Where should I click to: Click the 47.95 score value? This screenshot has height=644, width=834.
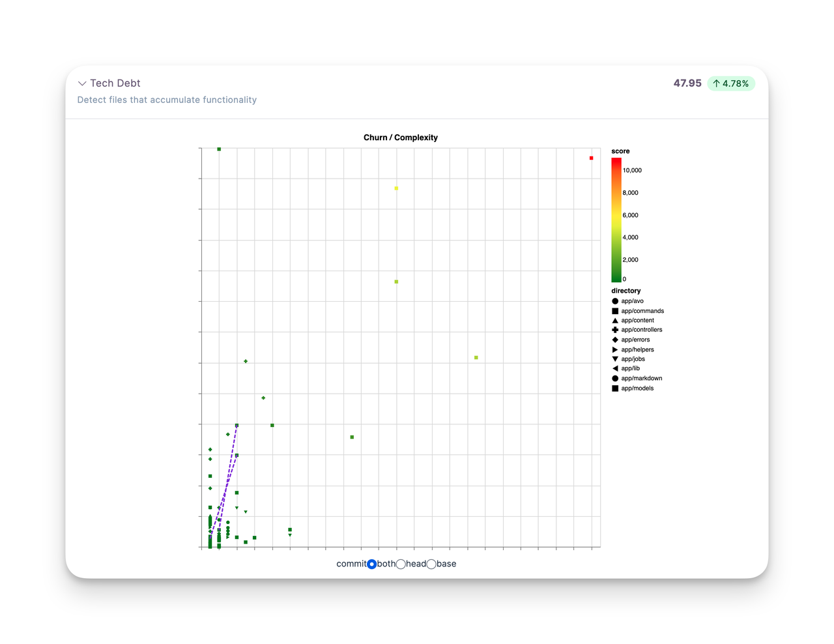coord(687,83)
